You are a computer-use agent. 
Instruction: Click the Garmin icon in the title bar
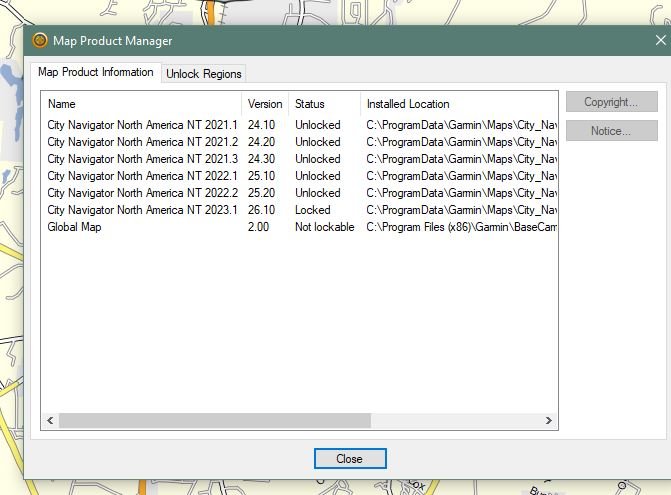coord(40,41)
